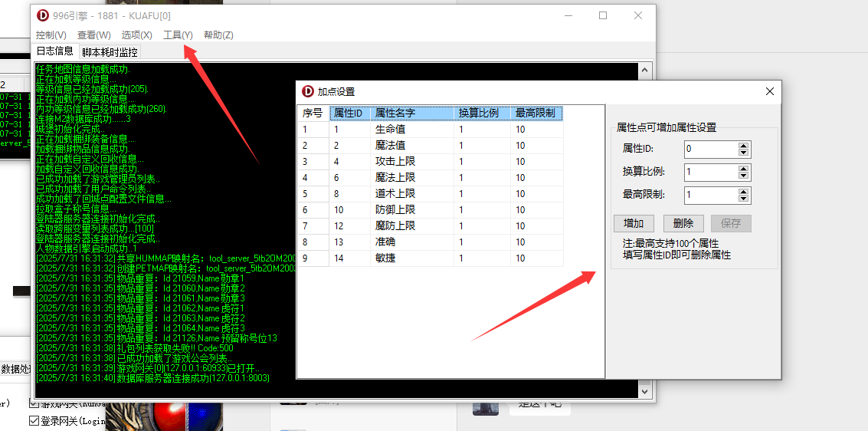Open the 查看(W) menu
This screenshot has height=431, width=868.
pos(94,35)
